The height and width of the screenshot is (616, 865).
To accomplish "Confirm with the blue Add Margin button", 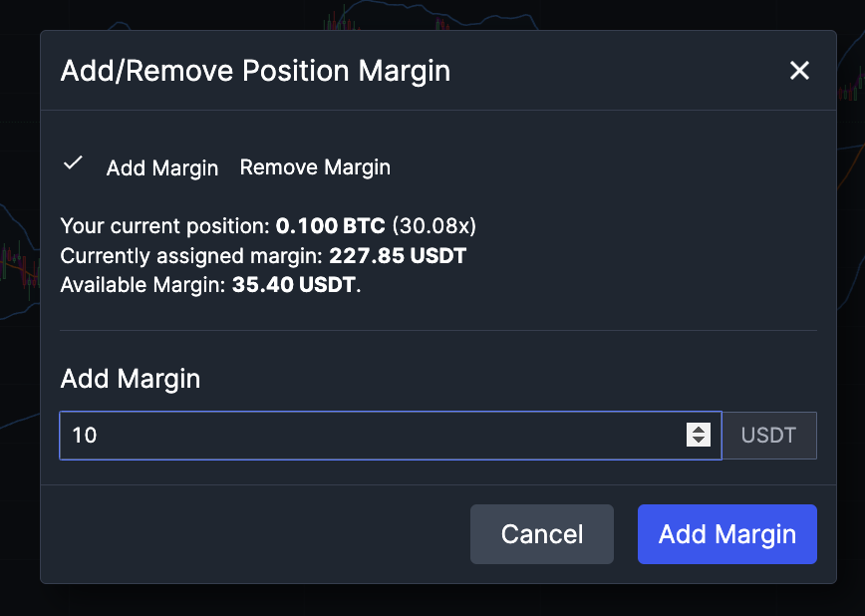I will point(726,534).
